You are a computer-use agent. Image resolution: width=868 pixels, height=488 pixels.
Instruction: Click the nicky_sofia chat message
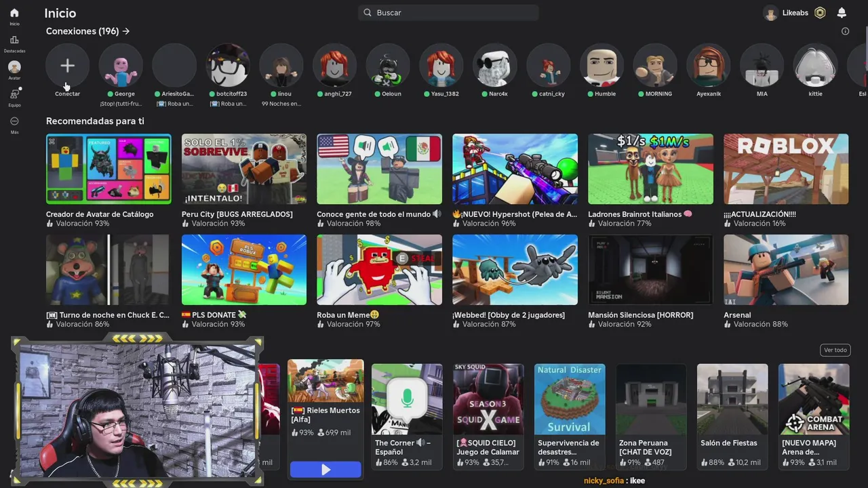614,481
